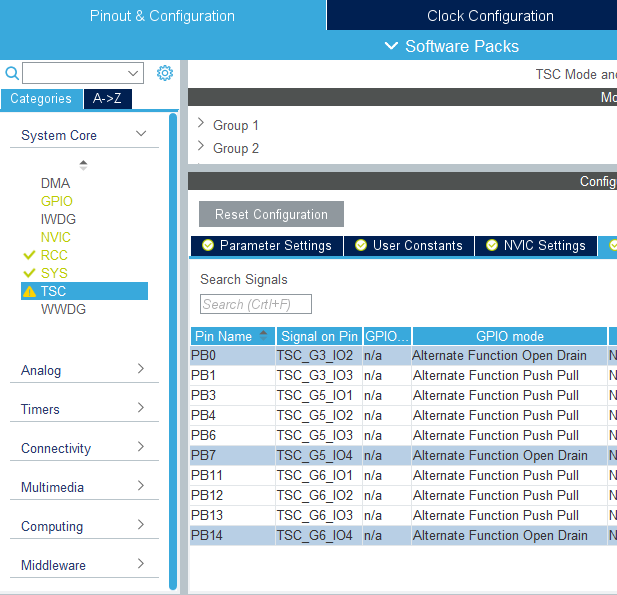Click the up/down sort arrows under System Core
Screen dimensions: 617x595
coord(83,165)
